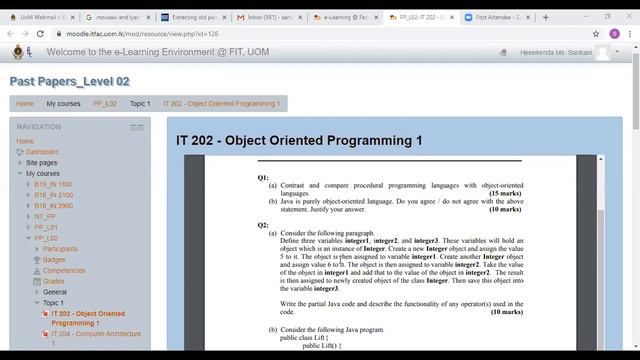The height and width of the screenshot is (360, 640).
Task: Open Chrome three-dot menu
Action: pos(630,34)
